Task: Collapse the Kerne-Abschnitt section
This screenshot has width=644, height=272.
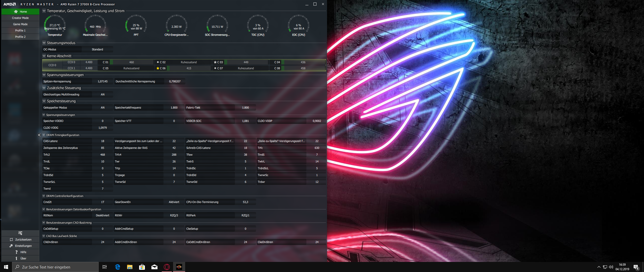Action: (x=44, y=56)
